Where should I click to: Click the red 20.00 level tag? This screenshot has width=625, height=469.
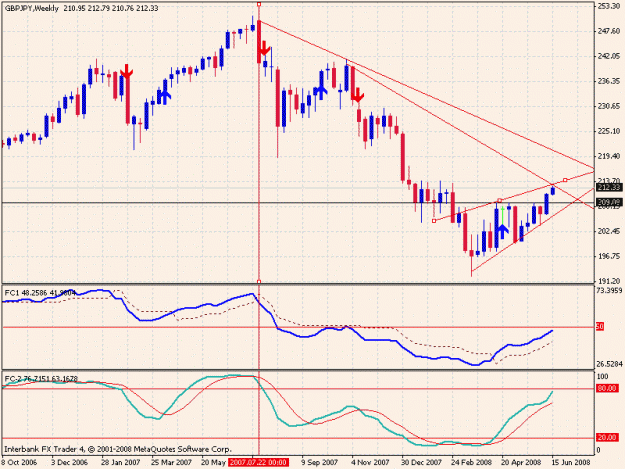607,438
